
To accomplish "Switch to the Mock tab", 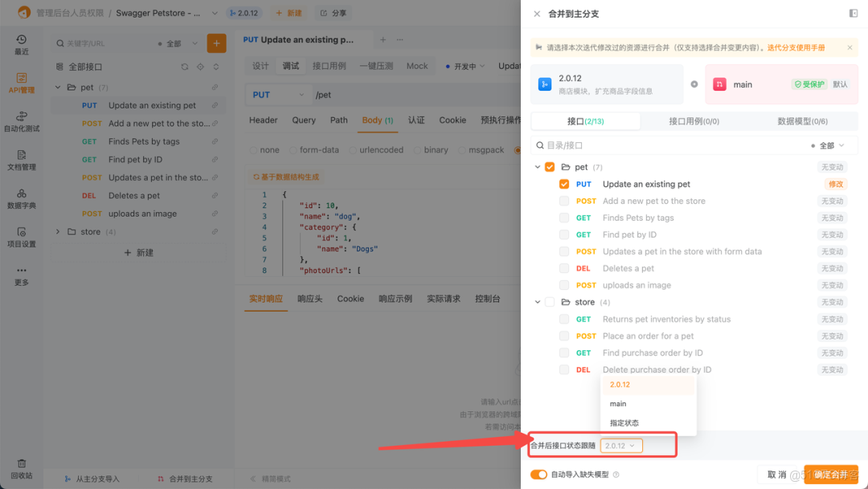I will tap(417, 66).
